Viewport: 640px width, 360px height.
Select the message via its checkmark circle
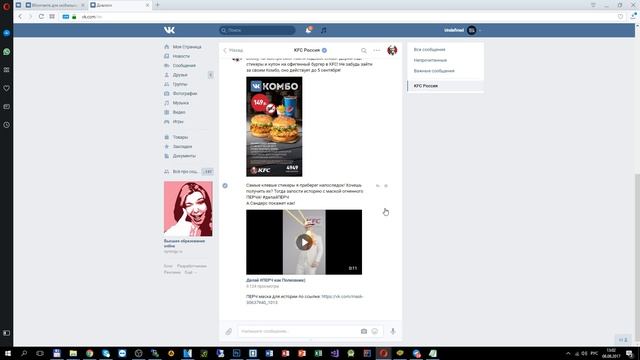pos(225,186)
